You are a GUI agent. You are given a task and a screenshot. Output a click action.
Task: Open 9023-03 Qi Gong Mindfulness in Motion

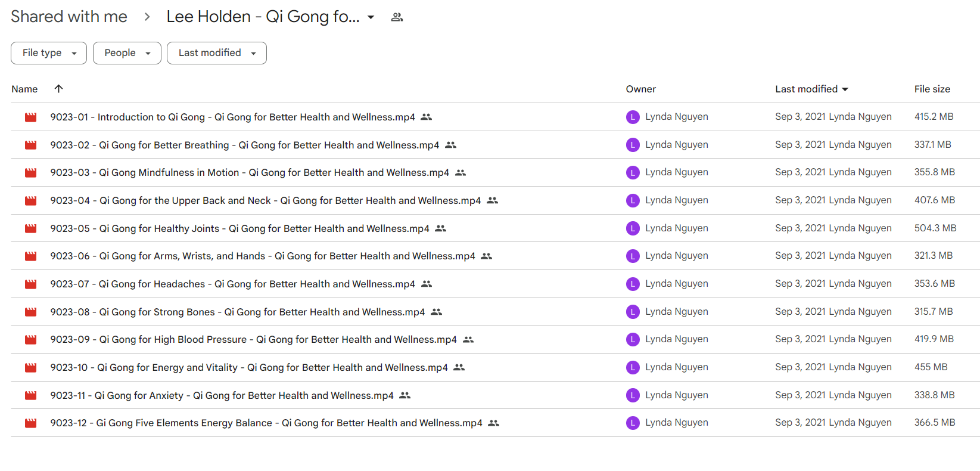tap(250, 173)
